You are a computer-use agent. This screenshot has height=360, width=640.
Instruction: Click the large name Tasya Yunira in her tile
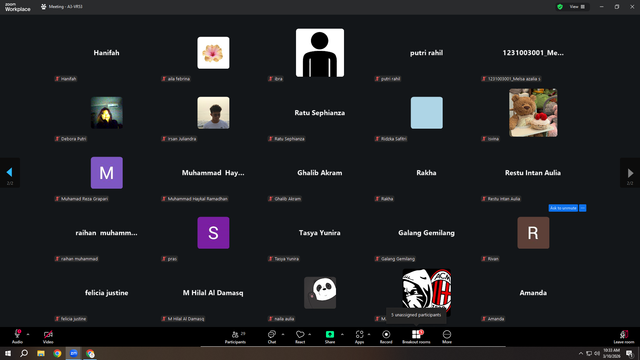coord(320,233)
